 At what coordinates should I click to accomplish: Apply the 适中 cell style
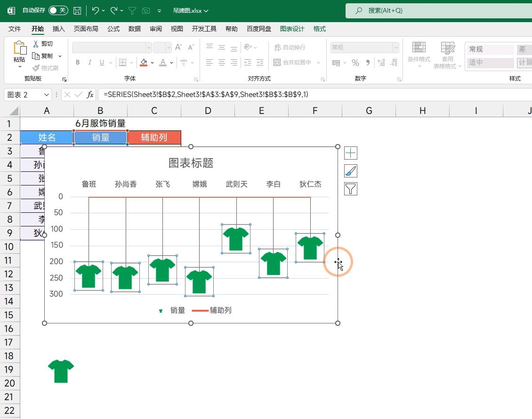pyautogui.click(x=490, y=62)
